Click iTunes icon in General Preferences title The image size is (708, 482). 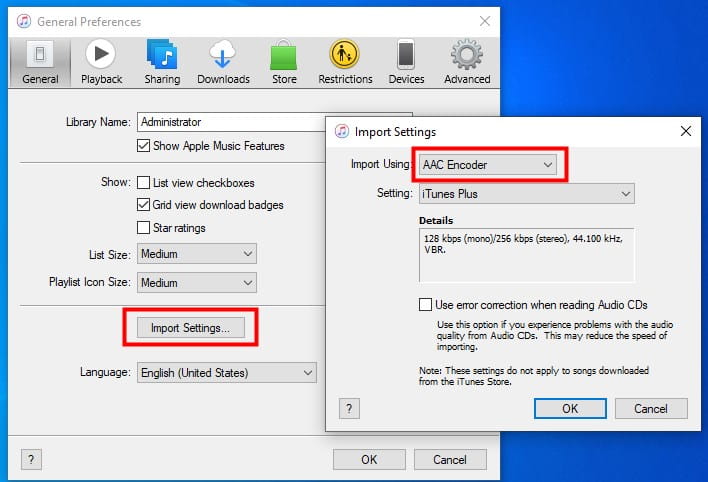tap(24, 21)
